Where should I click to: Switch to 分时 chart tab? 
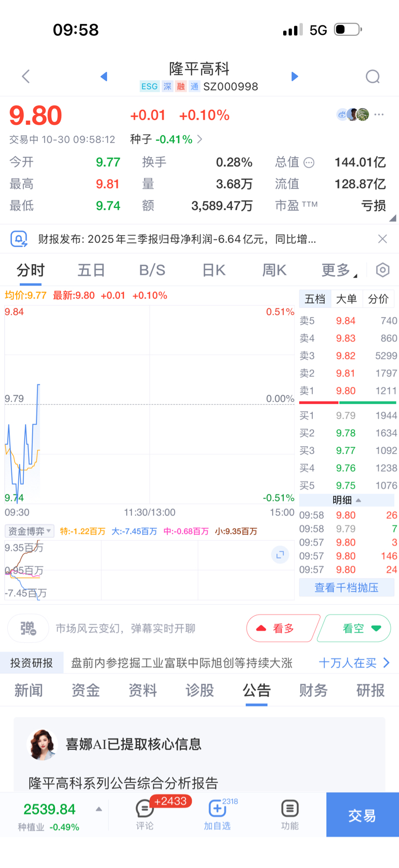31,270
